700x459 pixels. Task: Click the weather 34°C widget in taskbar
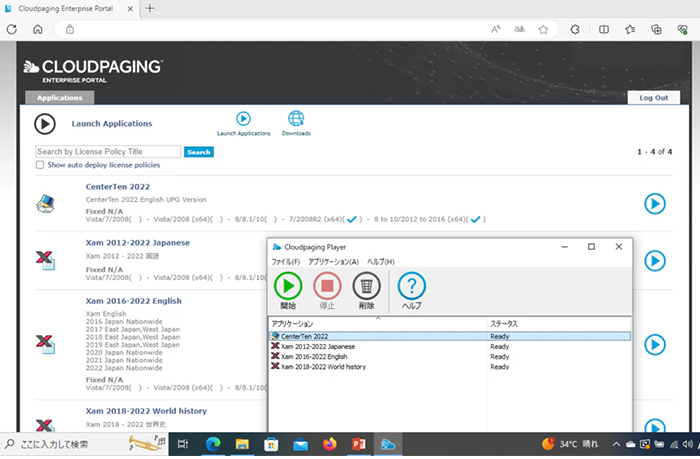(570, 444)
